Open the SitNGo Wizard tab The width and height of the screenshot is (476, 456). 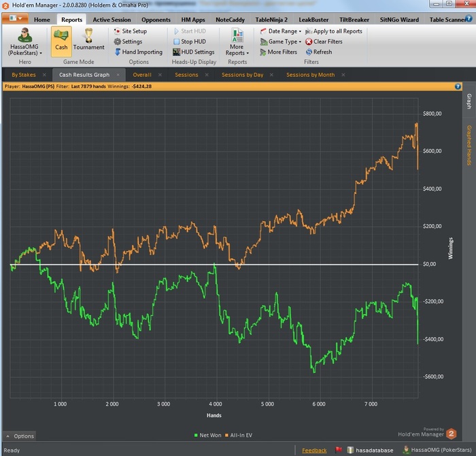pyautogui.click(x=399, y=20)
